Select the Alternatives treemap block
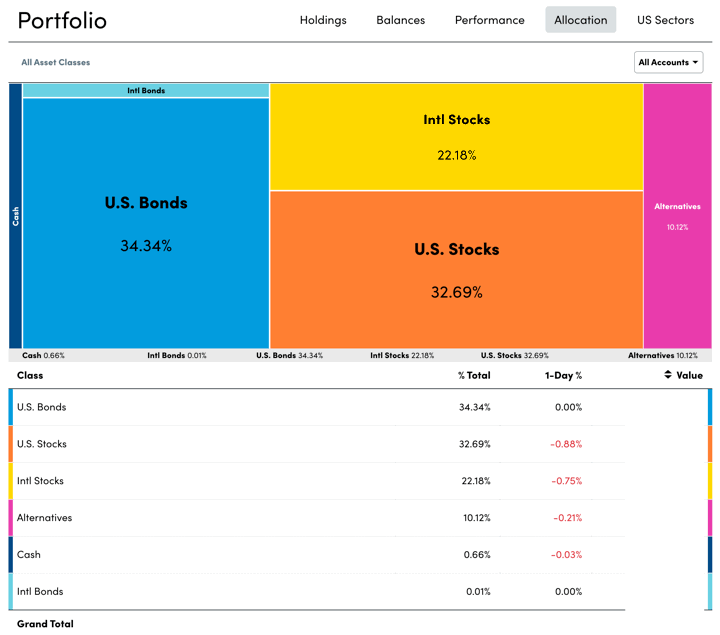Viewport: 720px width, 635px height. pos(677,216)
